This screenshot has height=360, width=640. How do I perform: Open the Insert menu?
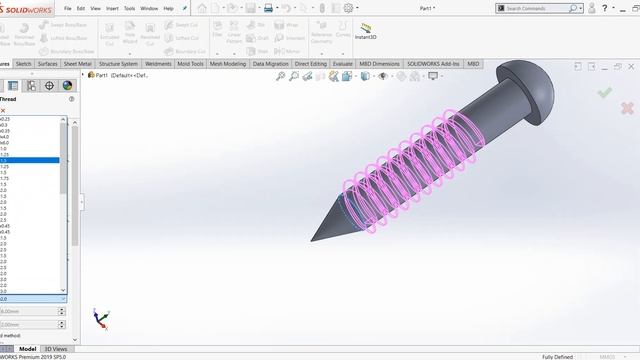112,8
